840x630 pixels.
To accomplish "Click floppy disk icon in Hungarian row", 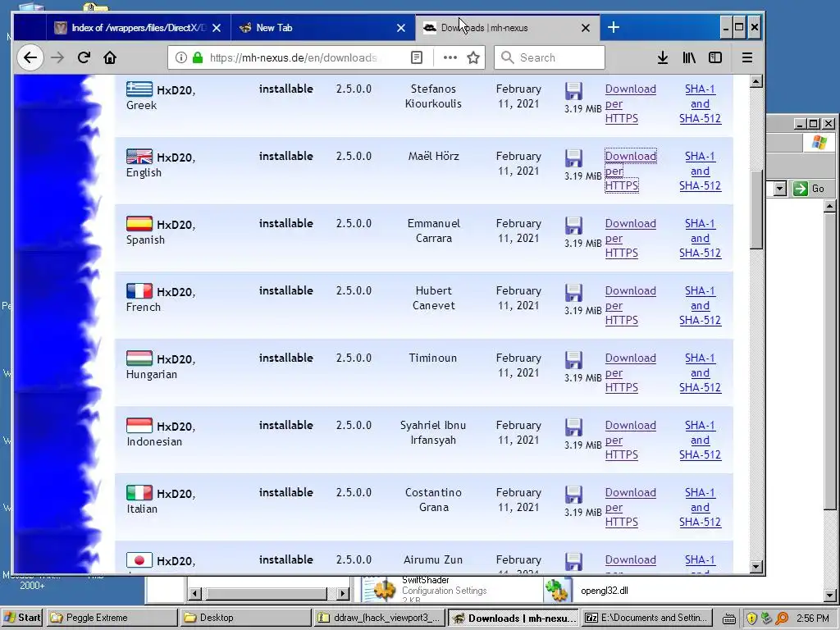I will pyautogui.click(x=573, y=360).
